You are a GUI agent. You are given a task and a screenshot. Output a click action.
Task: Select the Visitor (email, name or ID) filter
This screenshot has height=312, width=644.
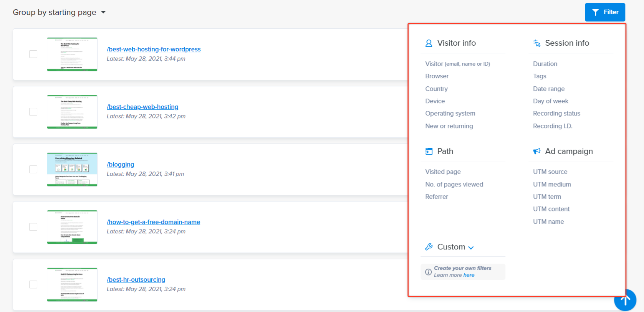pyautogui.click(x=457, y=64)
